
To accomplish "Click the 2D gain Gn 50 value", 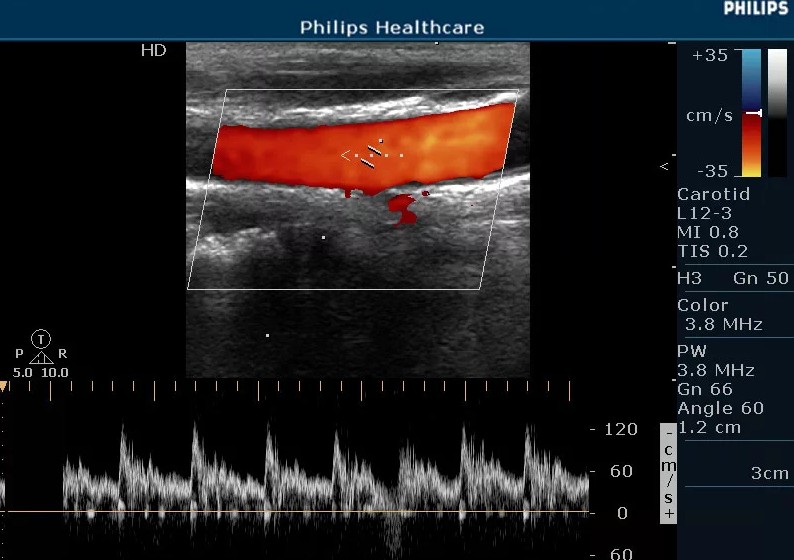I will tap(761, 279).
